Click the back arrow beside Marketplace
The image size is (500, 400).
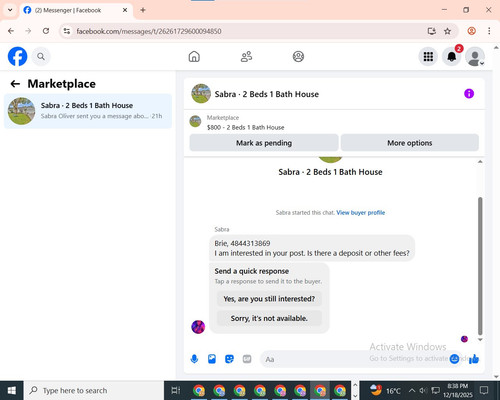pyautogui.click(x=15, y=84)
